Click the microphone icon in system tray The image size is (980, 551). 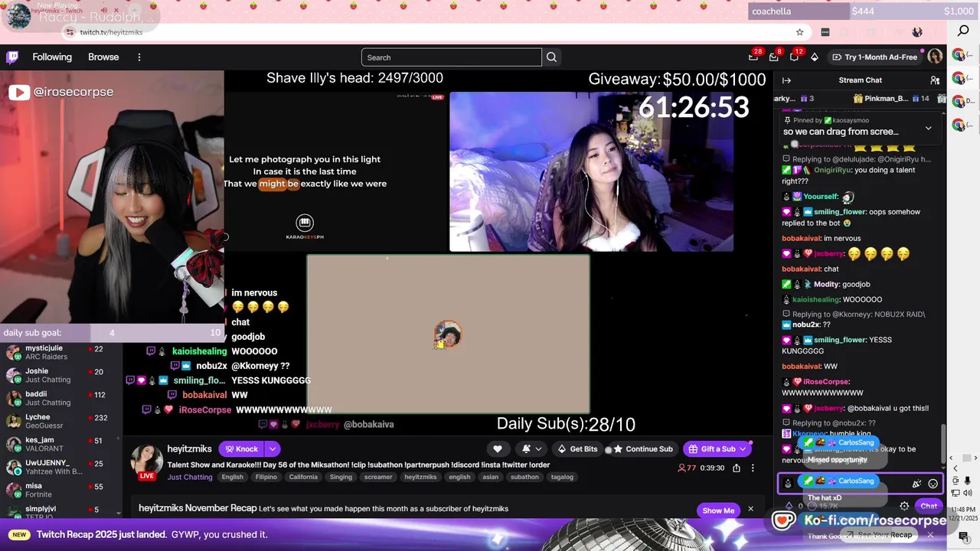tap(967, 481)
